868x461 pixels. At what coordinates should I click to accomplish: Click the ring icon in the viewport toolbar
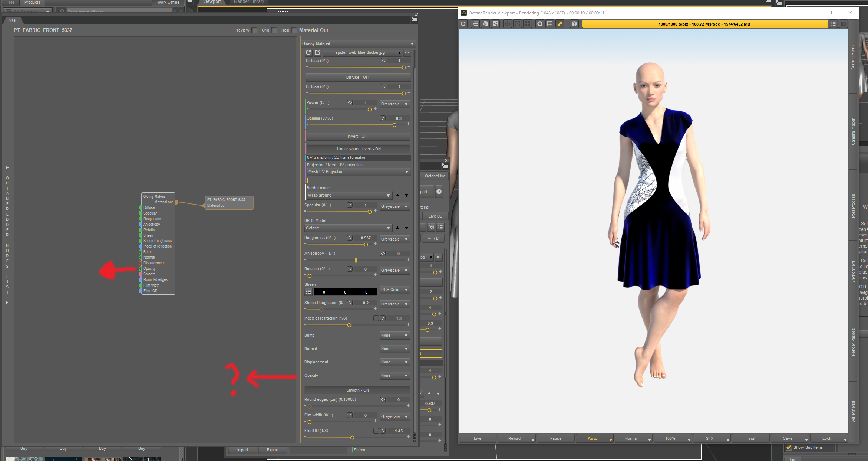540,24
